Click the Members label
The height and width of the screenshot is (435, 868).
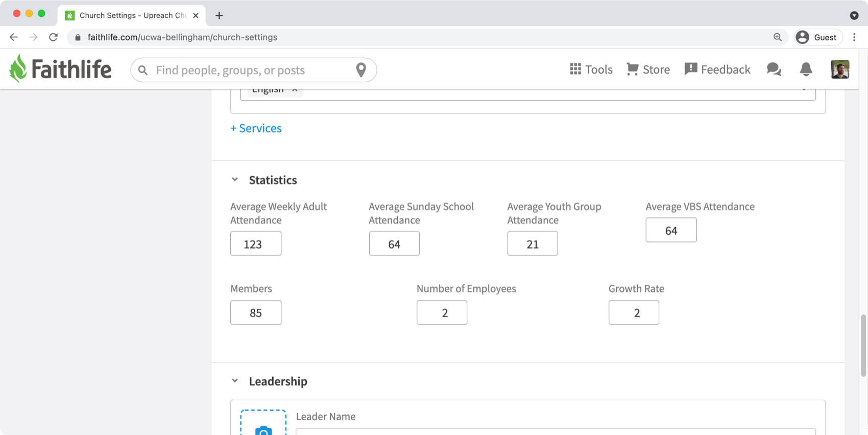point(251,288)
